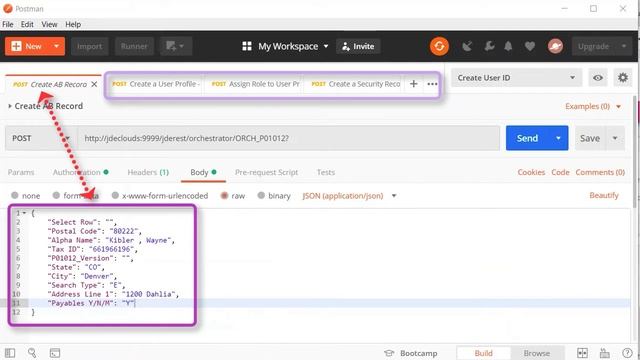Viewport: 640px width, 360px height.
Task: Open the Code link
Action: pyautogui.click(x=560, y=172)
